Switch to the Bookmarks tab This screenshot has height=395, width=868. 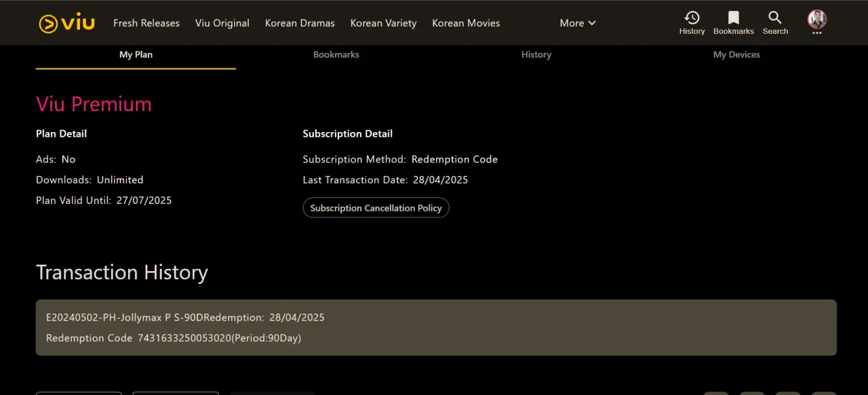(336, 55)
